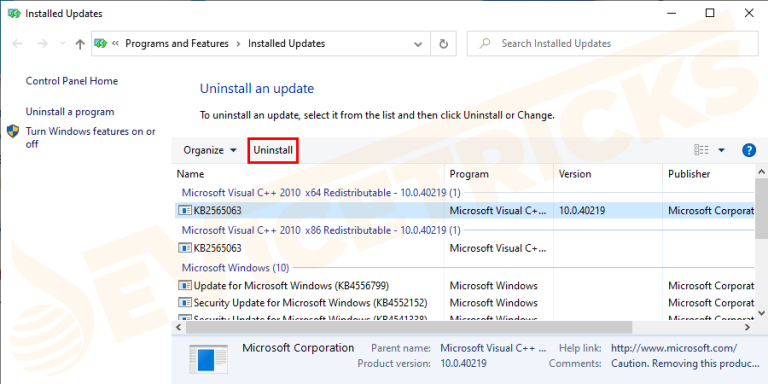Image resolution: width=768 pixels, height=384 pixels.
Task: Click the version cell 10.0.40219
Action: [x=582, y=211]
